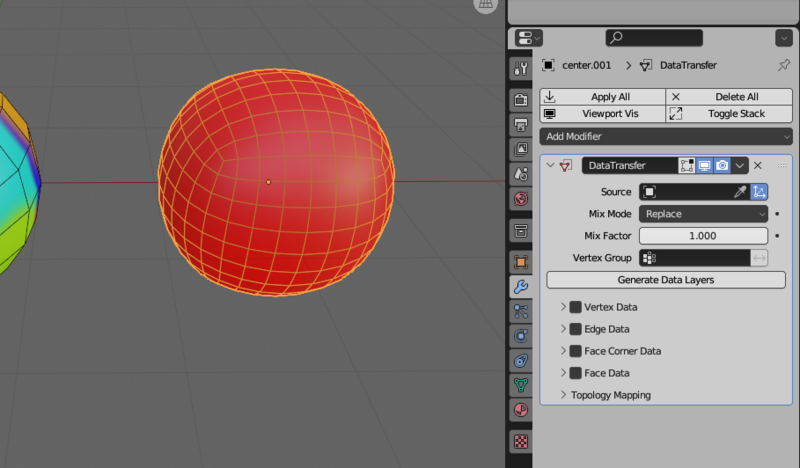Open the Physics properties tab
Screen dimensions: 800x468
point(520,335)
